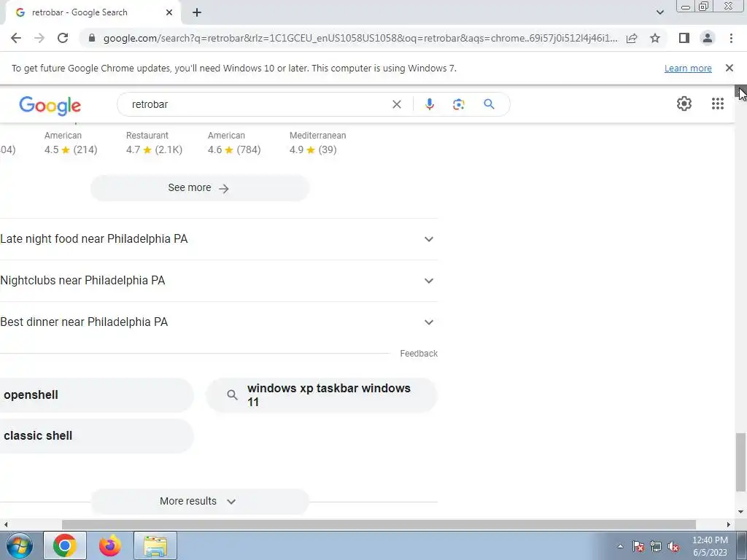The height and width of the screenshot is (560, 747).
Task: Load More results
Action: [x=200, y=501]
